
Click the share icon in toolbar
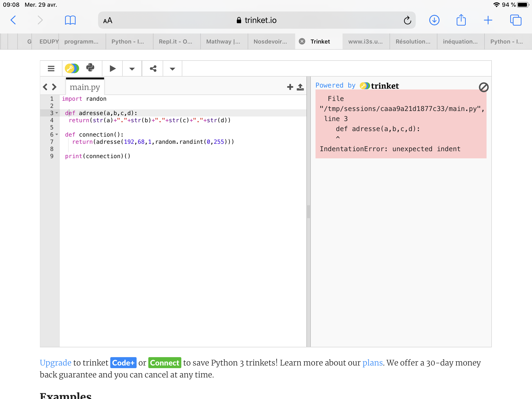coord(153,69)
